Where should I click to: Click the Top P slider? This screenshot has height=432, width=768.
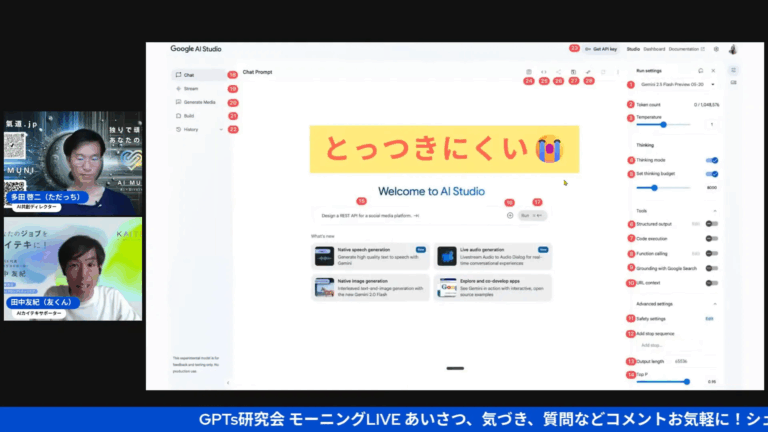coord(663,382)
